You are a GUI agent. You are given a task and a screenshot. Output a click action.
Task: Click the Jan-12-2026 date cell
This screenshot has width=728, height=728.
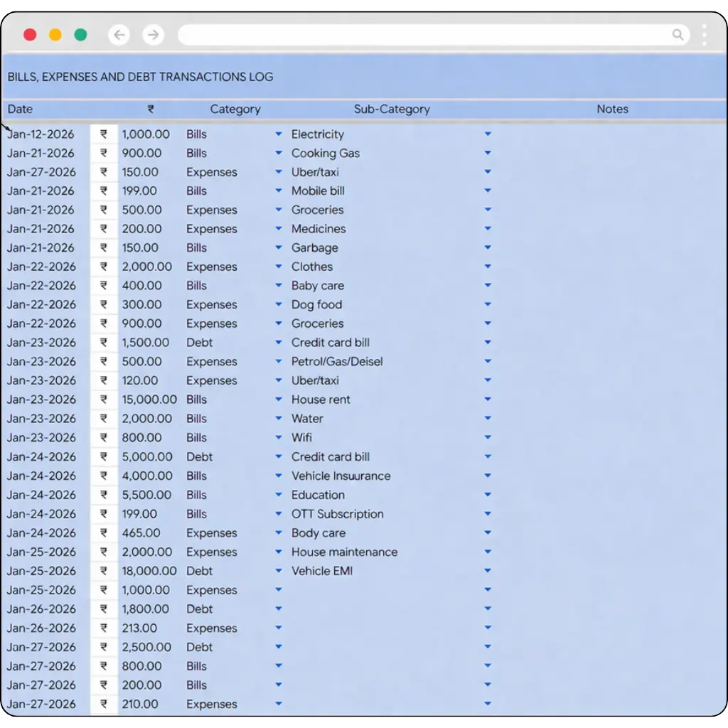41,134
